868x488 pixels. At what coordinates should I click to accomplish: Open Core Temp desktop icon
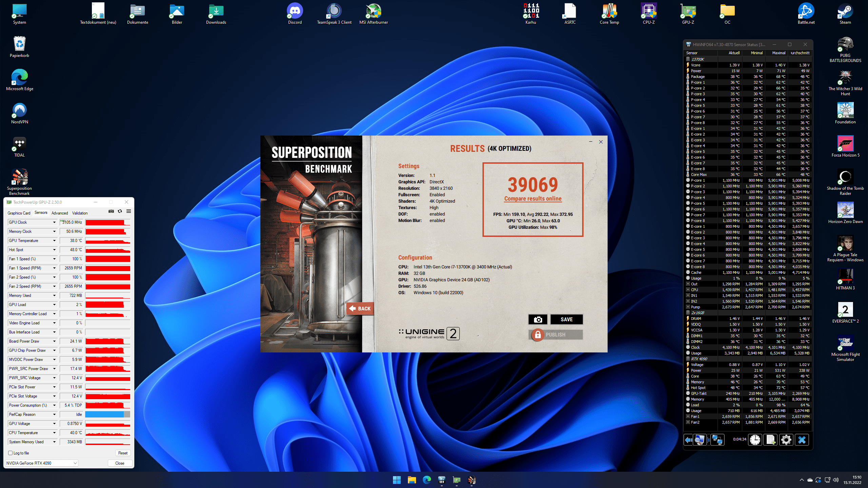(x=609, y=14)
